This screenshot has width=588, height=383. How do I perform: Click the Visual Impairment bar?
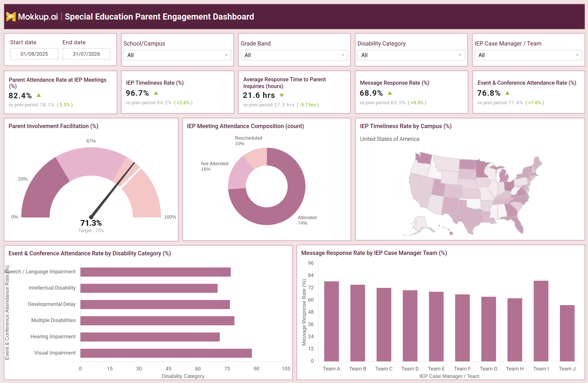click(x=166, y=353)
